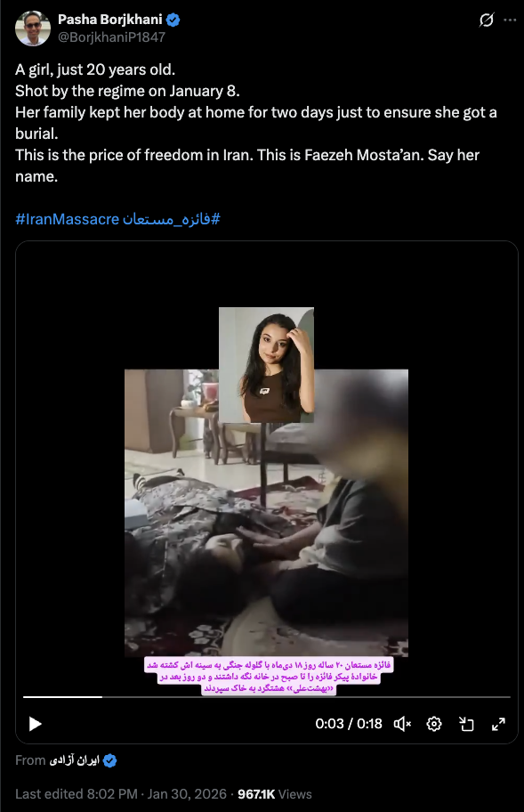Click the 967.1K Views count
Image resolution: width=524 pixels, height=812 pixels.
click(275, 794)
